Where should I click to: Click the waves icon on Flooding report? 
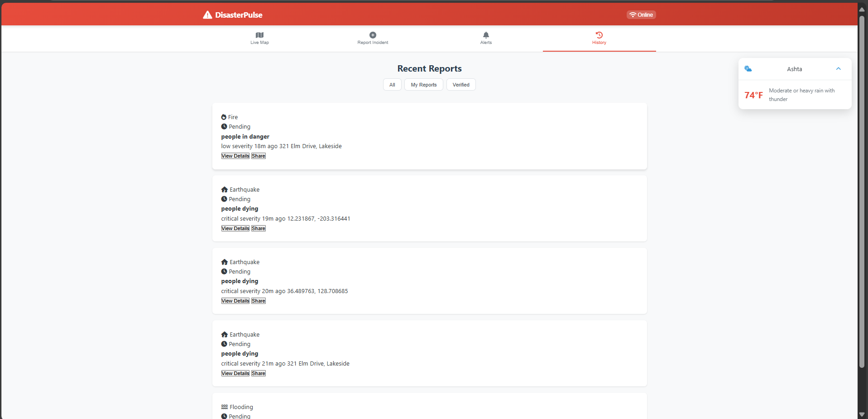225,407
